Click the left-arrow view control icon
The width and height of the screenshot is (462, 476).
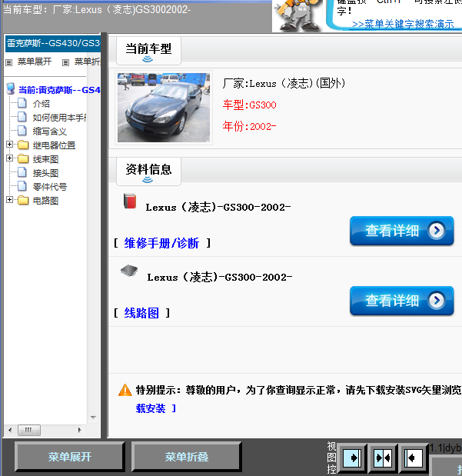414,458
